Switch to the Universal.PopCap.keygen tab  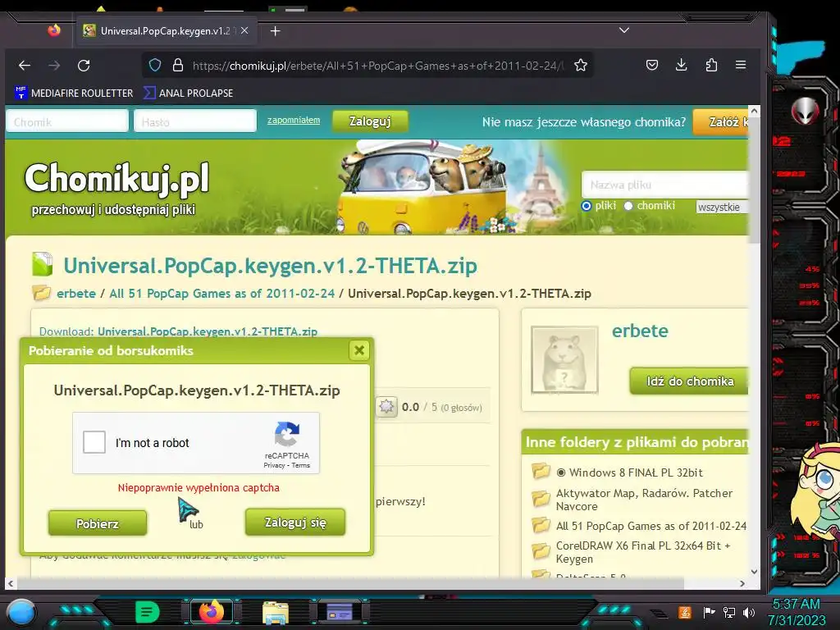(165, 30)
